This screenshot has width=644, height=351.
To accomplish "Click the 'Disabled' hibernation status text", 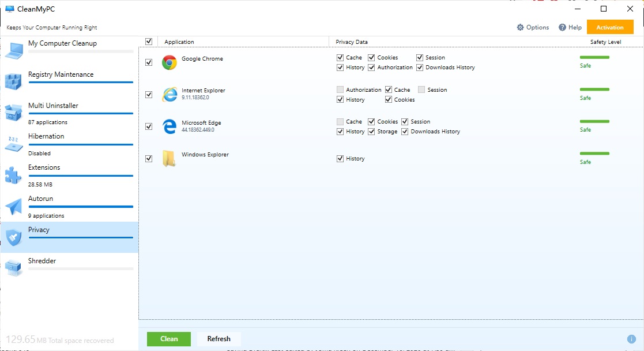I will tap(39, 154).
